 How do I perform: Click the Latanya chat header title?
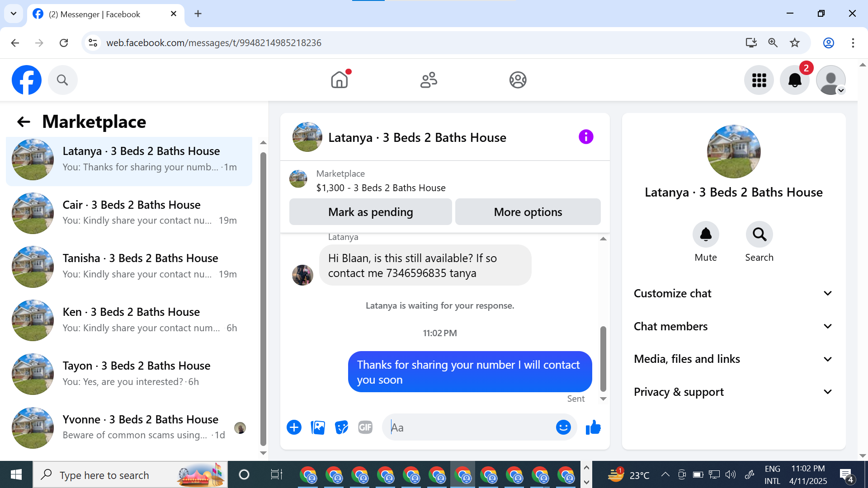click(417, 137)
